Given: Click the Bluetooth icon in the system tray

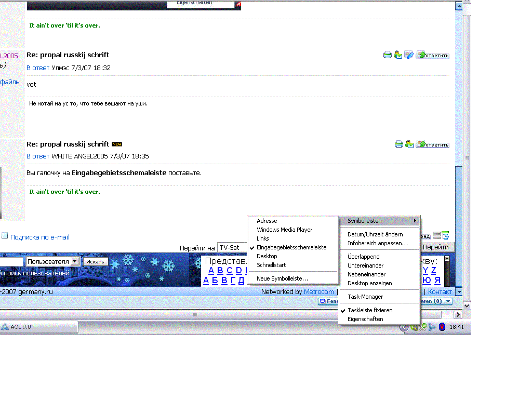Looking at the screenshot, I should (x=441, y=327).
